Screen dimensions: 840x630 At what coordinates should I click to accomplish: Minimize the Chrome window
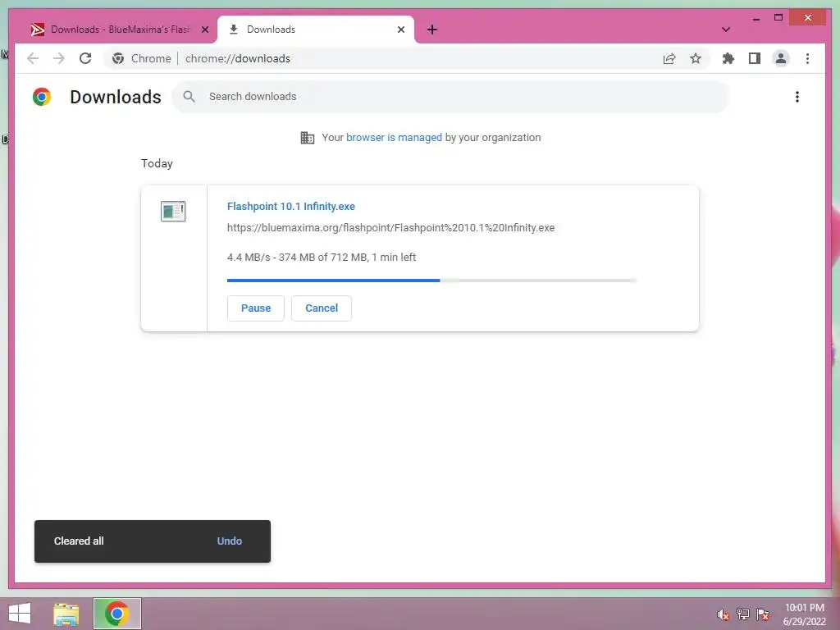click(x=756, y=18)
